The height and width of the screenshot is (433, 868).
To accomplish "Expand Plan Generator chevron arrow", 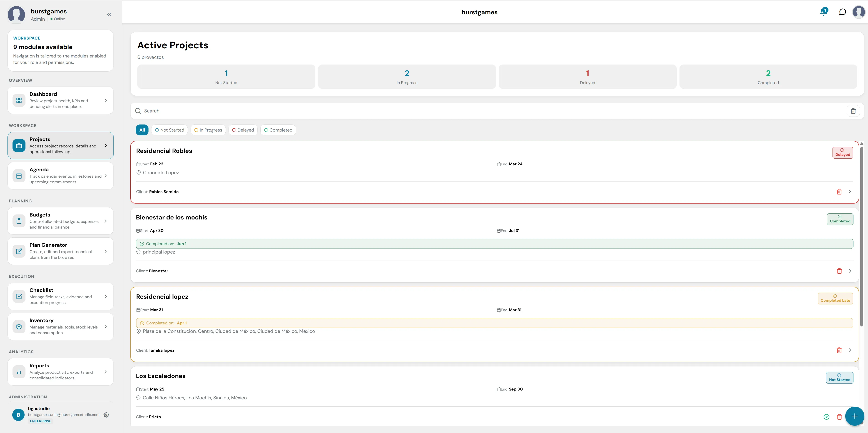I will [x=106, y=251].
